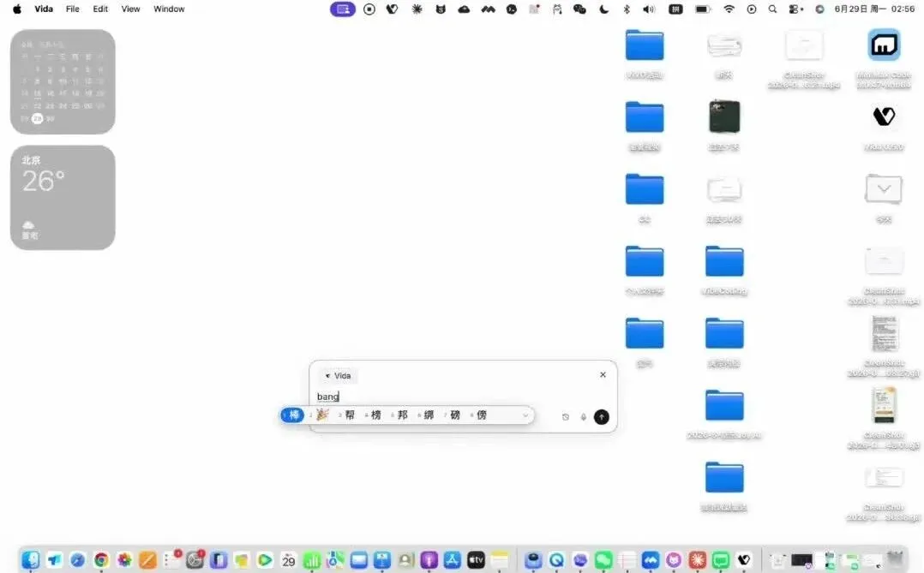Viewport: 924px width, 573px height.
Task: Open Safari from the Dock
Action: click(77, 559)
